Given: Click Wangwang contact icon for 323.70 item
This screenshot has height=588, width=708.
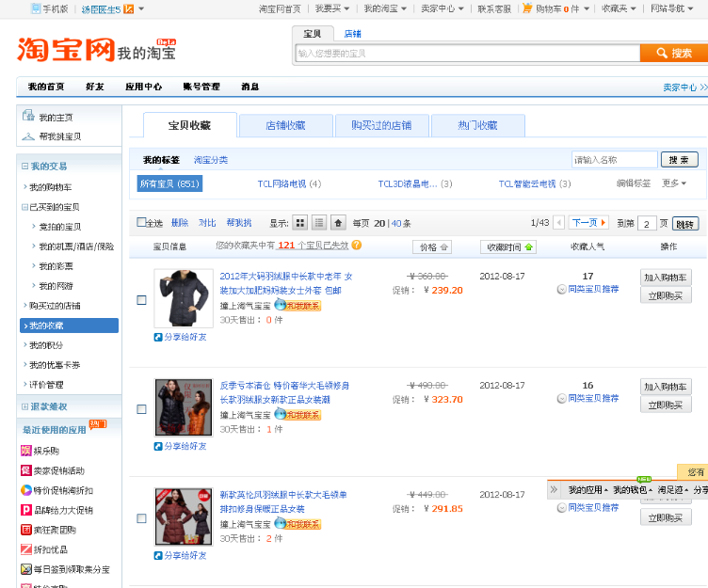Looking at the screenshot, I should click(x=298, y=415).
